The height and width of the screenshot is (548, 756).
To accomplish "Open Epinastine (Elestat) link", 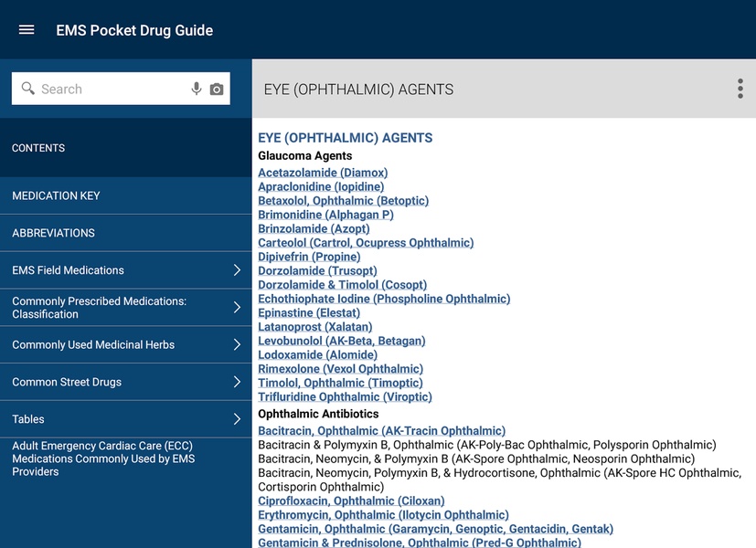I will point(309,312).
